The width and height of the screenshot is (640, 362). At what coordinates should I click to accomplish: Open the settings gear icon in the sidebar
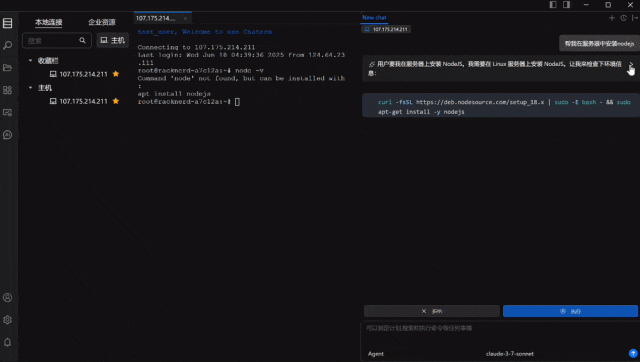pos(7,320)
